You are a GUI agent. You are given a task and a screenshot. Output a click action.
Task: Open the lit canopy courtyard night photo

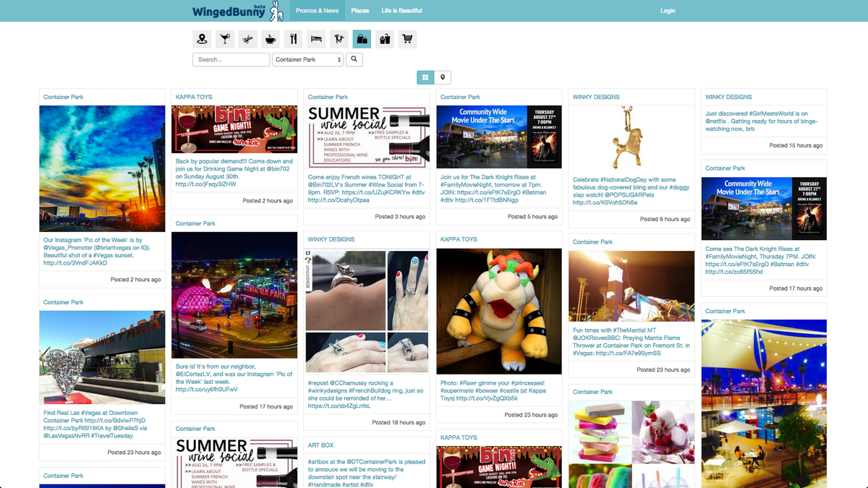[x=764, y=403]
